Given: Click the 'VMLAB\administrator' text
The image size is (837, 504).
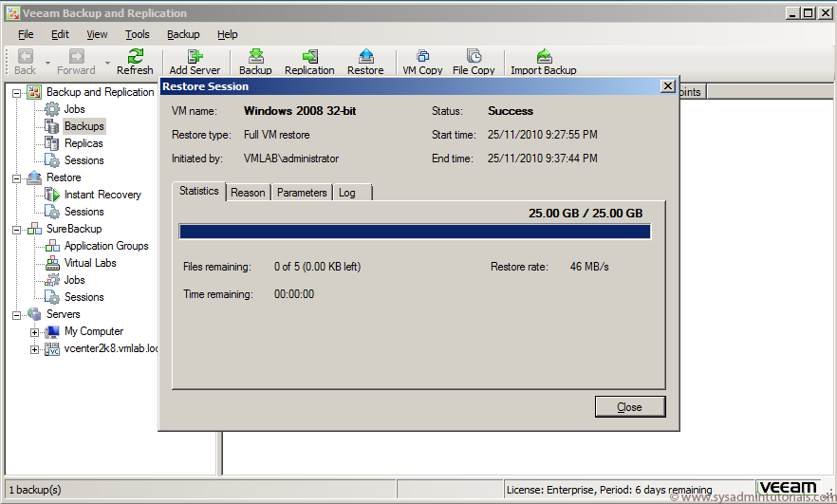Looking at the screenshot, I should point(291,159).
